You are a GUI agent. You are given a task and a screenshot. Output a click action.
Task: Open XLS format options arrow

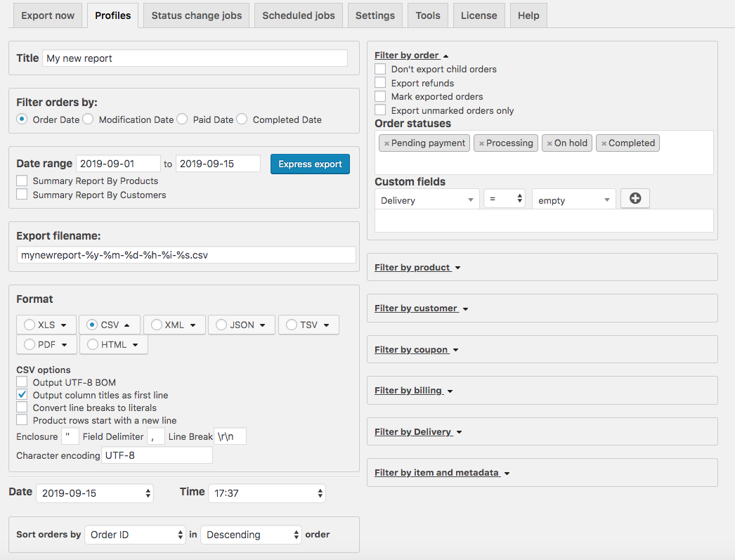click(65, 325)
